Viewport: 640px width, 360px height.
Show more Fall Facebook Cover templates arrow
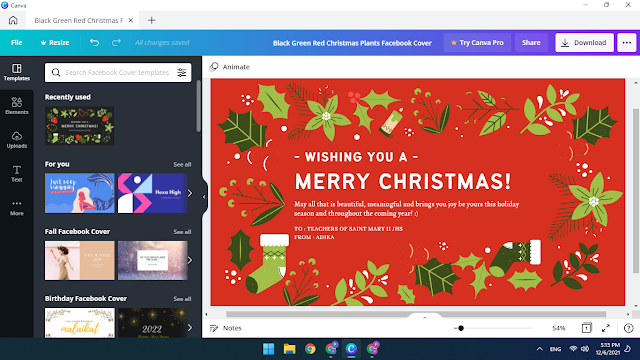[x=190, y=260]
